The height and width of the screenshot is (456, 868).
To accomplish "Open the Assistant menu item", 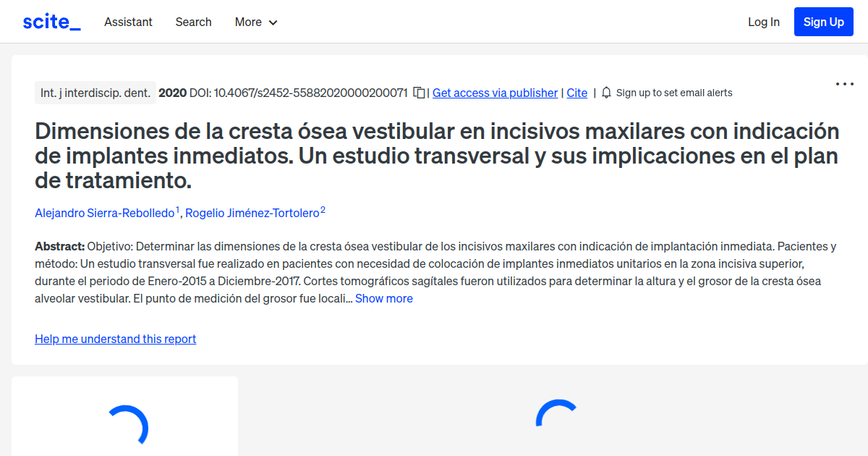I will (128, 22).
